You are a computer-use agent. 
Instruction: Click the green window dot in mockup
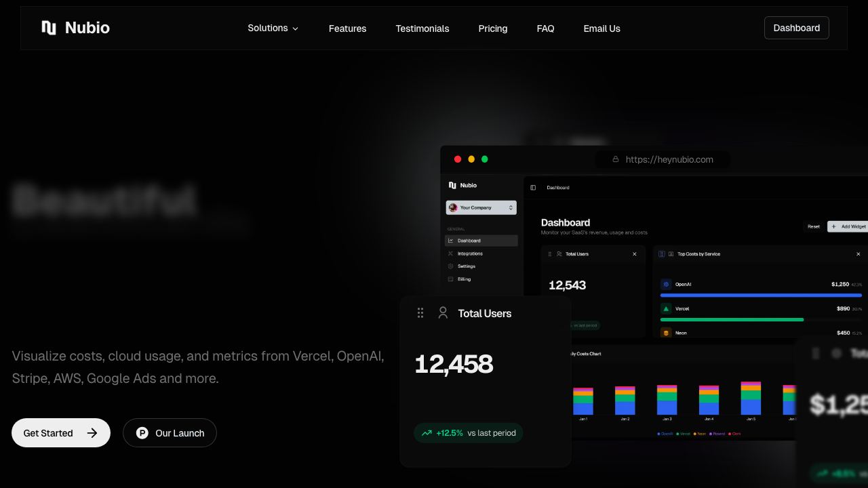coord(485,159)
